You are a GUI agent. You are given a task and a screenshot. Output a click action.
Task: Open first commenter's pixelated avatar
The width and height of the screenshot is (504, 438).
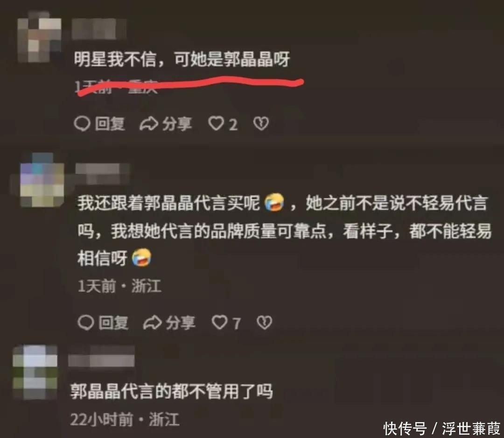pyautogui.click(x=39, y=37)
